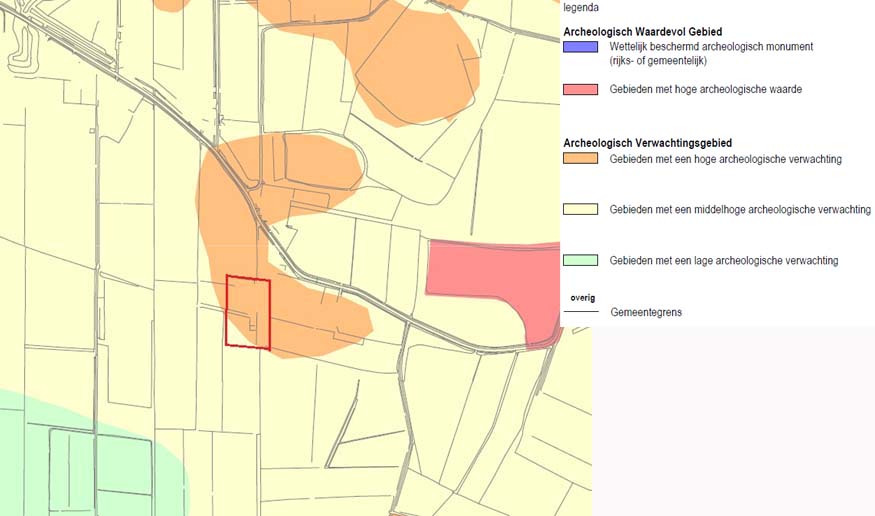Click inside the red outlined plot on map
875x516 pixels.
248,312
